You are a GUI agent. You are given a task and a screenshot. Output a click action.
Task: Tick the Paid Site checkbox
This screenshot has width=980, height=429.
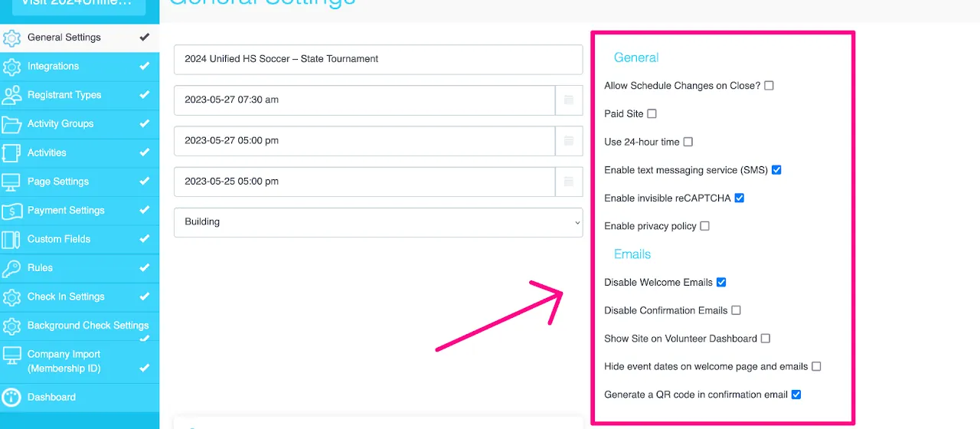(x=652, y=113)
